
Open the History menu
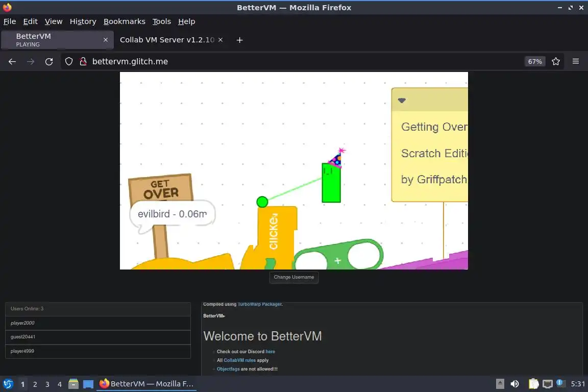click(83, 21)
